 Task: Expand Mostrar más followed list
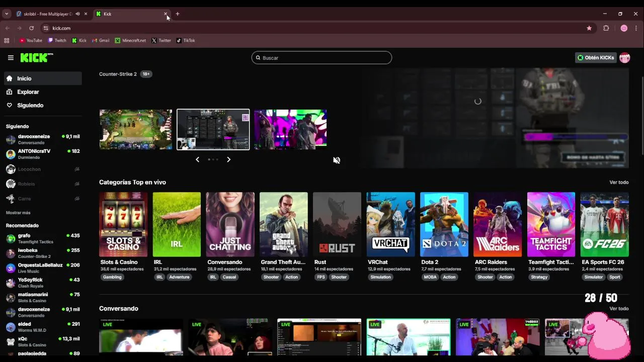[x=18, y=213]
